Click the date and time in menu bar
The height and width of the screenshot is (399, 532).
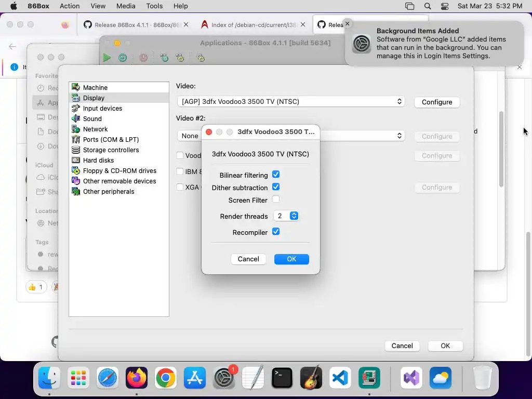tap(489, 6)
